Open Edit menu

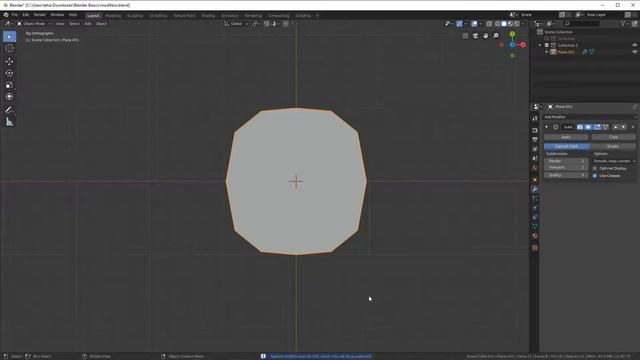26,15
